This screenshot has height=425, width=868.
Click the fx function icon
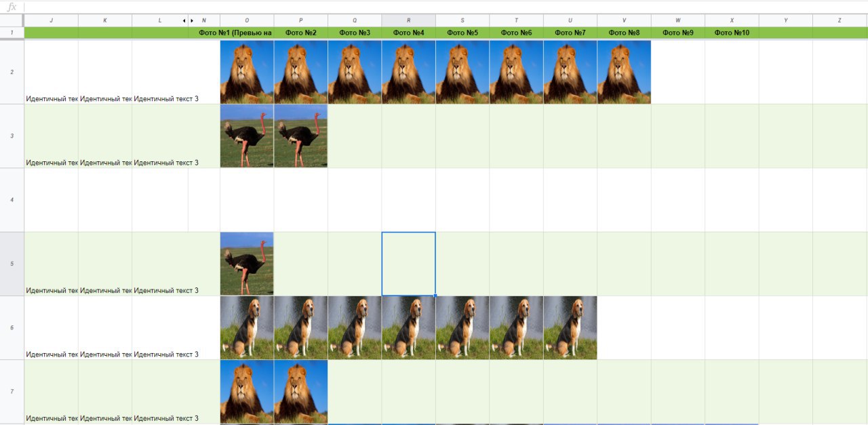click(12, 7)
